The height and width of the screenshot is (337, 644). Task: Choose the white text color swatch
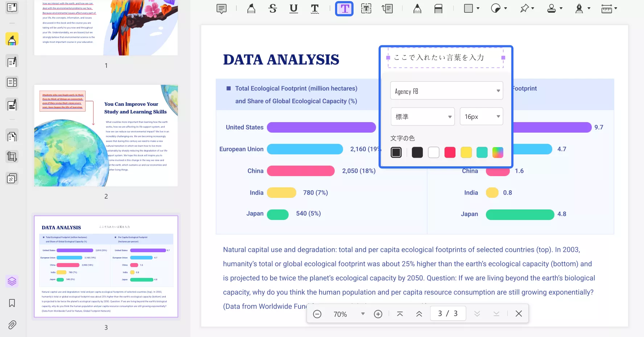pos(434,153)
